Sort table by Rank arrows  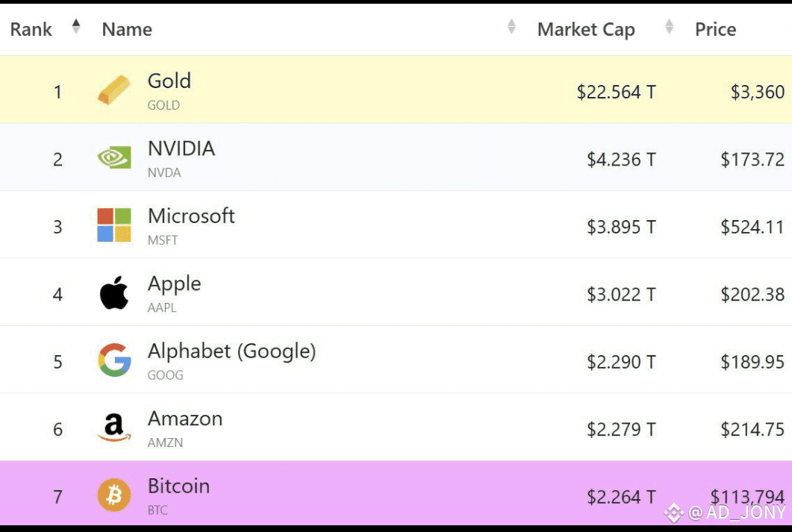tap(76, 26)
